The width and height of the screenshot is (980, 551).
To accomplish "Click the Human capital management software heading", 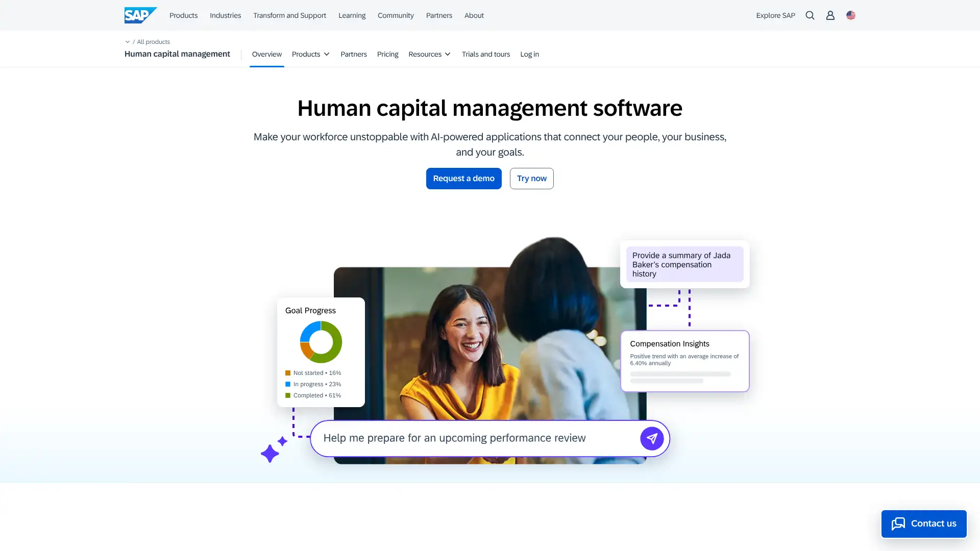I will tap(490, 108).
